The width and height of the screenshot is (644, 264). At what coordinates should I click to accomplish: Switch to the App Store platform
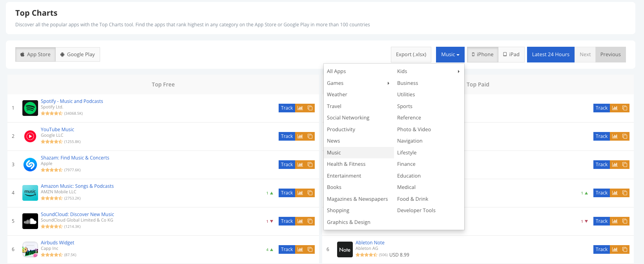[x=35, y=55]
